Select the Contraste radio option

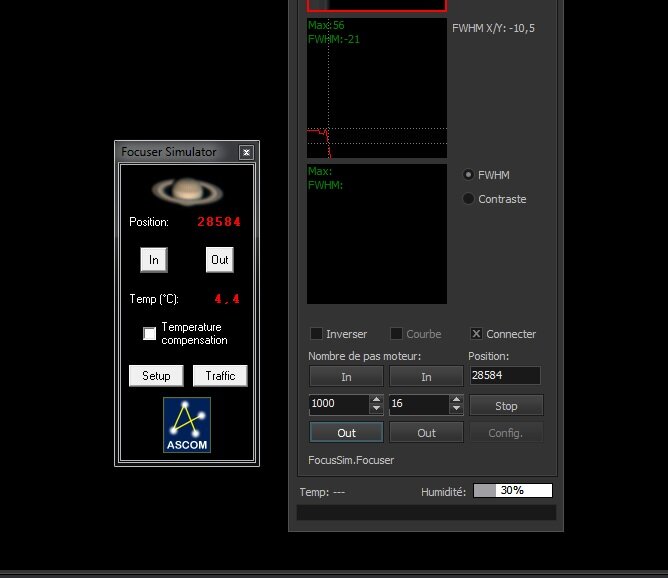pyautogui.click(x=468, y=198)
